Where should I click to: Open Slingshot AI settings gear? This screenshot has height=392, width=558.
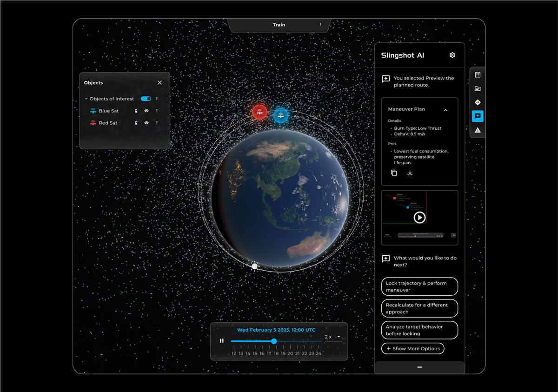tap(452, 55)
